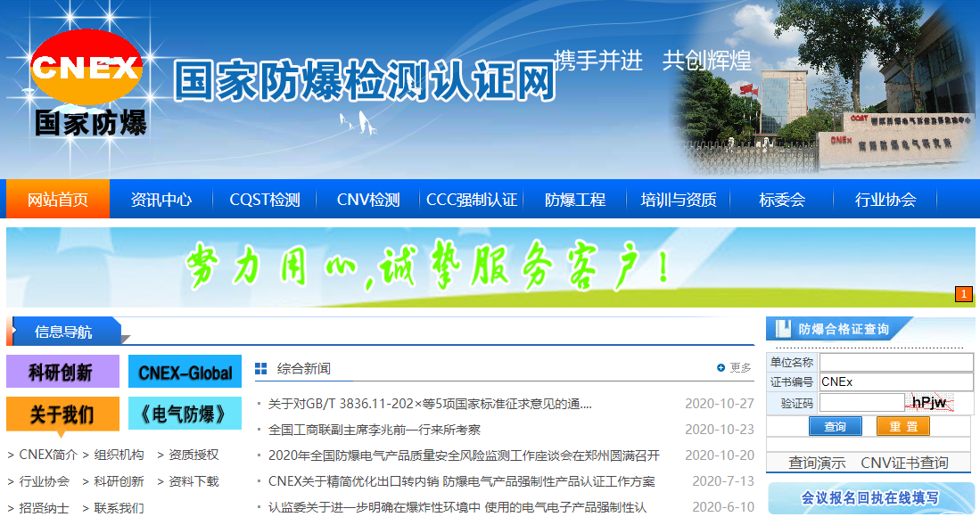This screenshot has height=525, width=980.
Task: Click the date 2020-10-27
Action: pos(720,404)
